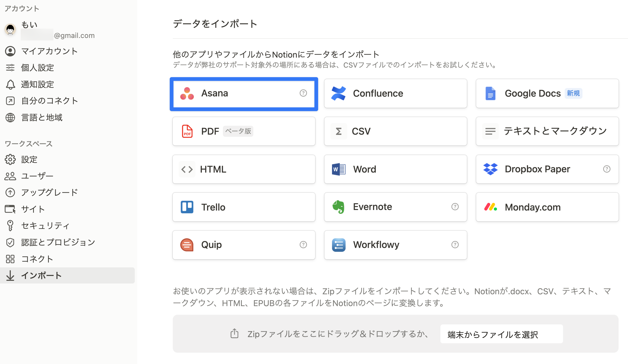This screenshot has height=364, width=628.
Task: Import from Confluence
Action: pos(395,93)
